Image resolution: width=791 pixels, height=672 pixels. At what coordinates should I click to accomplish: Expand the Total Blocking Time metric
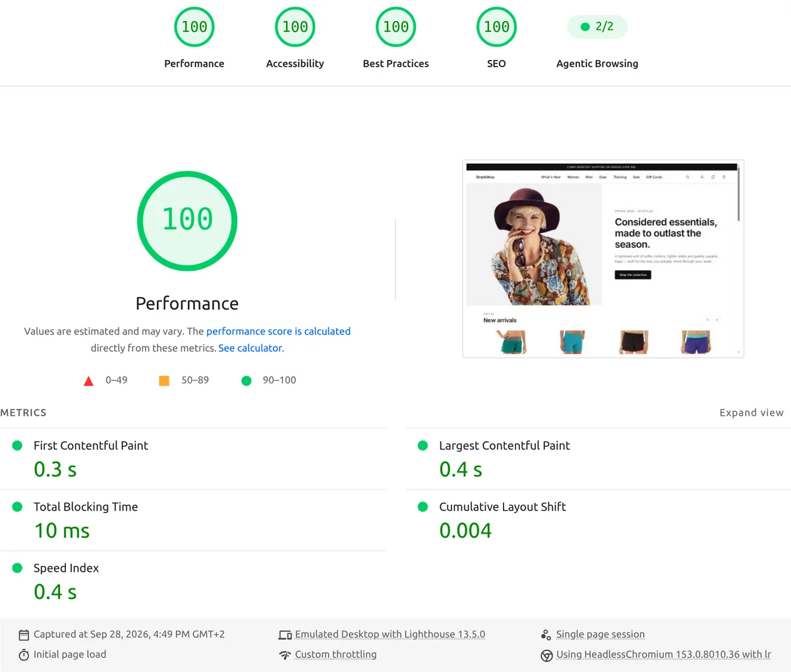click(x=193, y=520)
